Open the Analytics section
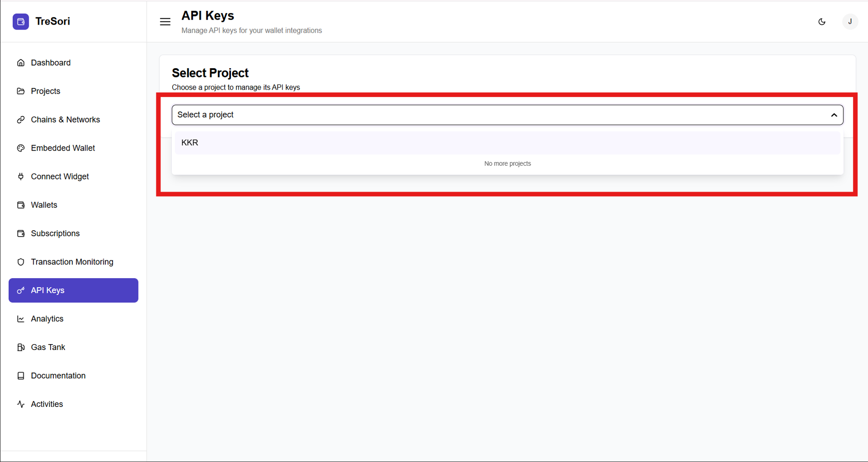The image size is (868, 462). (x=47, y=319)
